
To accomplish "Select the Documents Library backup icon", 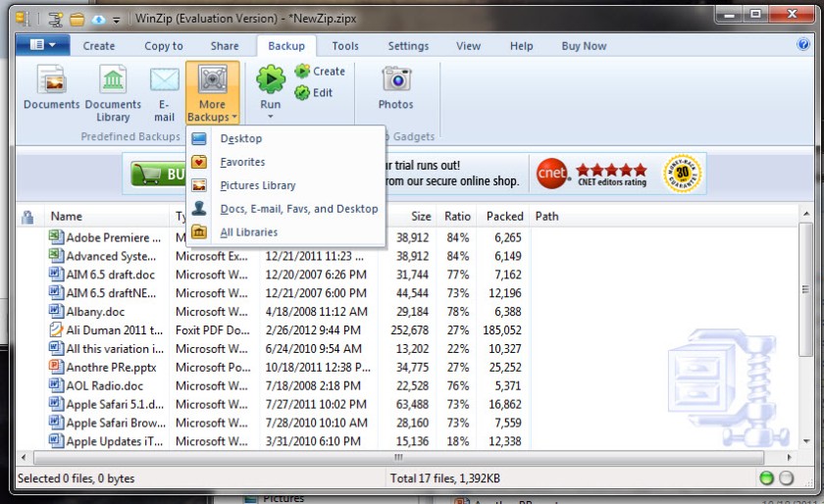I will 113,79.
